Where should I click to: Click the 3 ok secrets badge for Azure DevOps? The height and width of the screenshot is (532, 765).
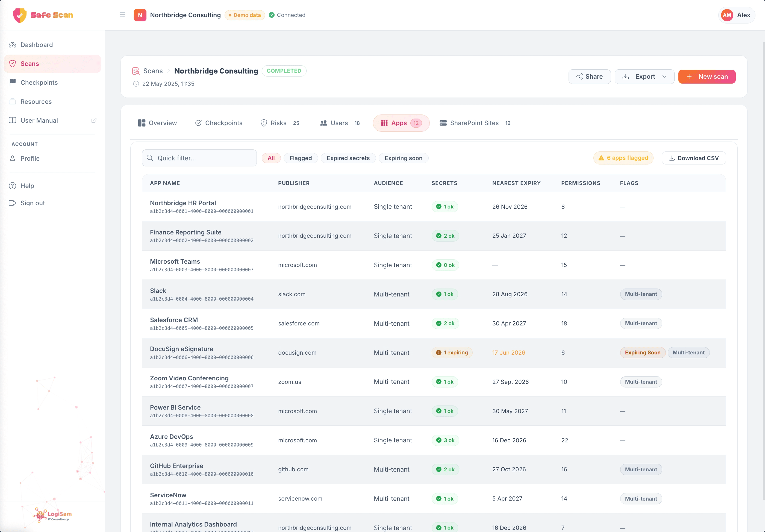445,440
